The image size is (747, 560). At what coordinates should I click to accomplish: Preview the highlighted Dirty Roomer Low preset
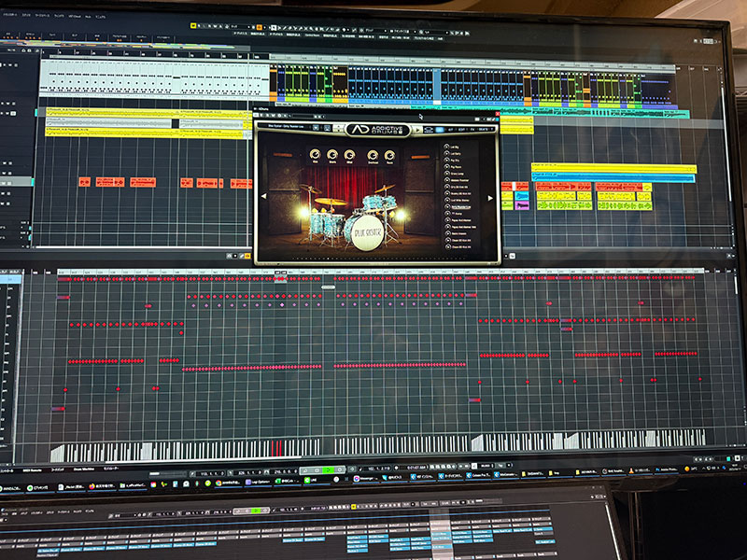447,207
